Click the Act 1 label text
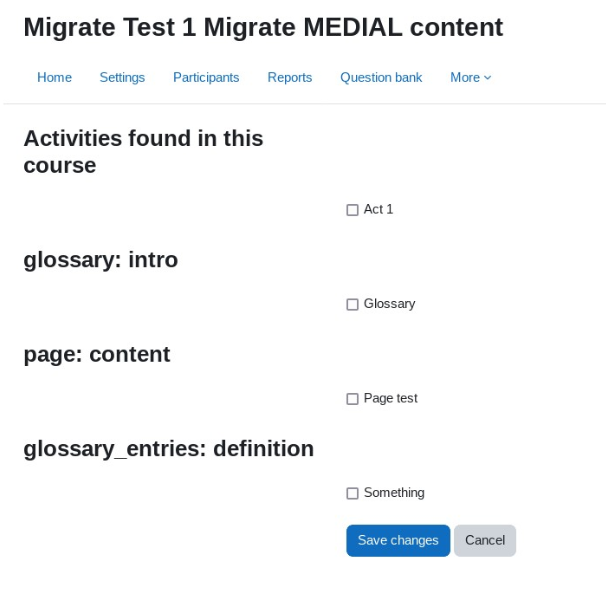The image size is (606, 616). (378, 209)
